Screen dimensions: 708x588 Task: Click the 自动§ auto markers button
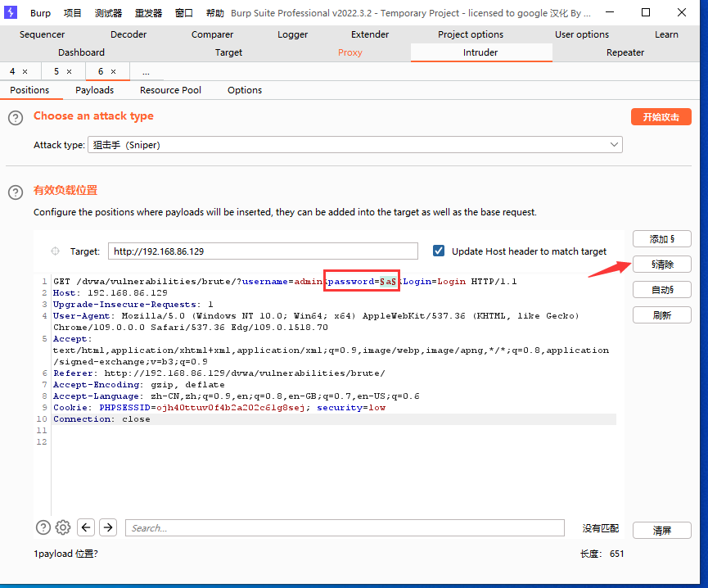[x=661, y=289]
